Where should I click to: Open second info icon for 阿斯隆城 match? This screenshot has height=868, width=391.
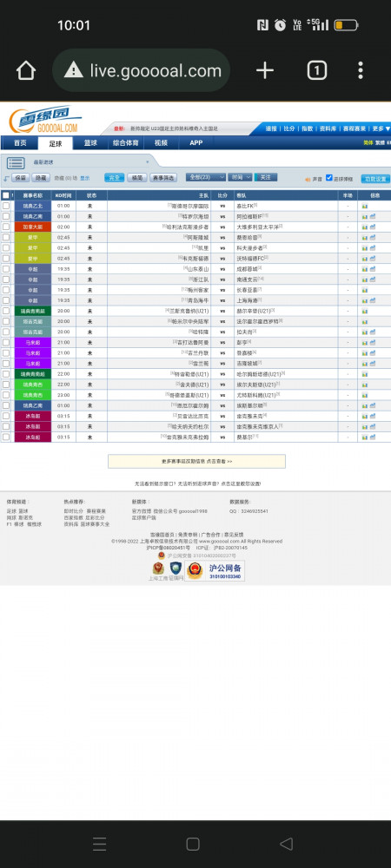[x=373, y=237]
